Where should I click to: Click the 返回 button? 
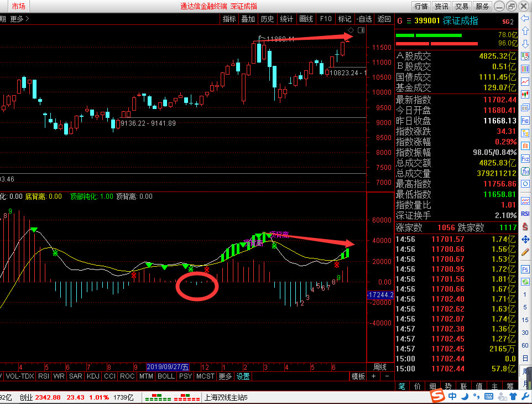(384, 19)
